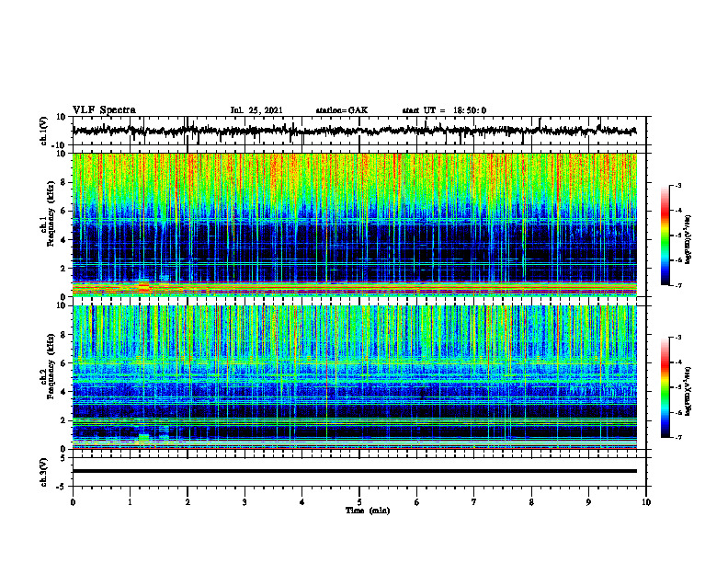The image size is (728, 563).
Task: Select the log(PSD) label beside the ch.1 color bar
Action: (688, 240)
